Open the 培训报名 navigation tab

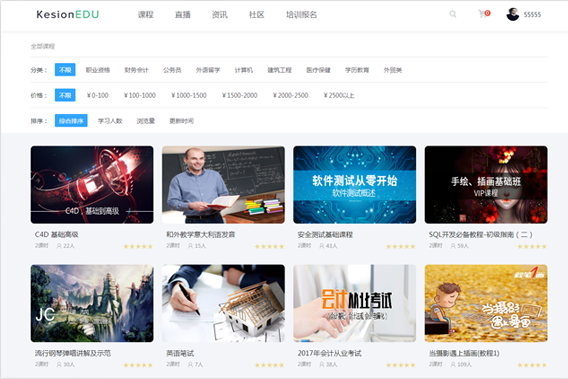coord(301,14)
